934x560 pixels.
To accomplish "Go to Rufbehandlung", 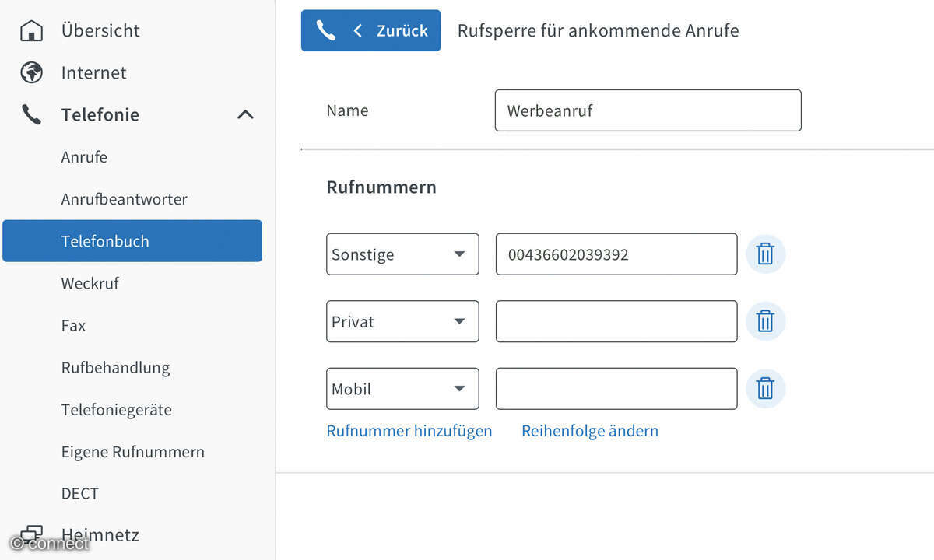I will pos(115,368).
